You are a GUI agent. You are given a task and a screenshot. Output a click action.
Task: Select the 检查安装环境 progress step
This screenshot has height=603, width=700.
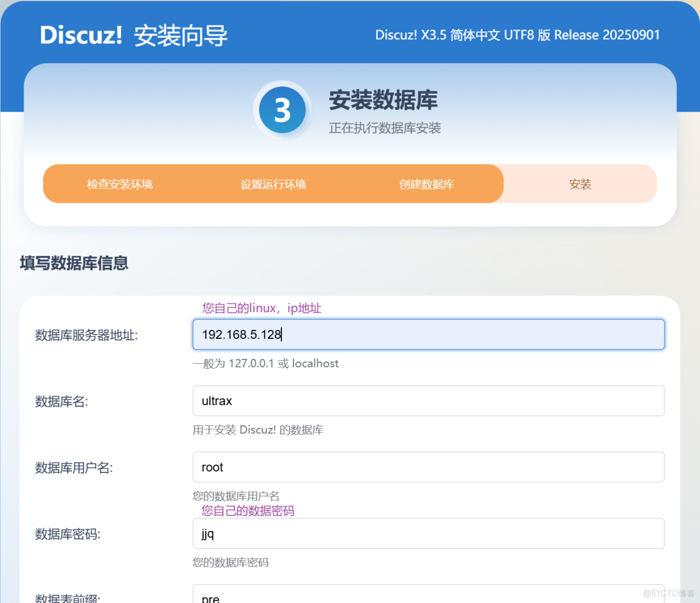(x=120, y=184)
